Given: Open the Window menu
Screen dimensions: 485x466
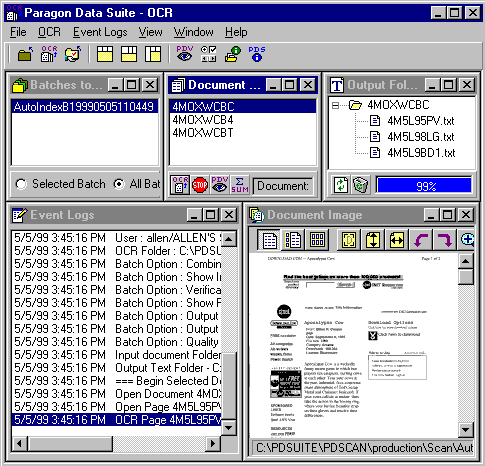Looking at the screenshot, I should click(x=193, y=32).
